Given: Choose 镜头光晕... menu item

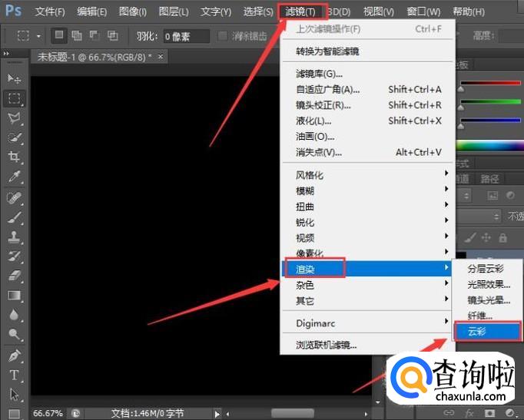Looking at the screenshot, I should (487, 299).
